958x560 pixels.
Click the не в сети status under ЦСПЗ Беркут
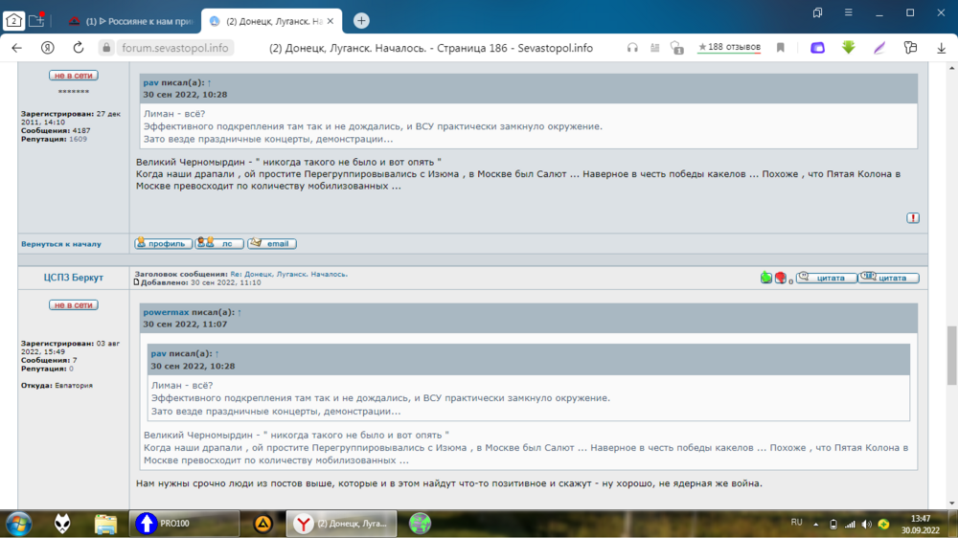74,304
